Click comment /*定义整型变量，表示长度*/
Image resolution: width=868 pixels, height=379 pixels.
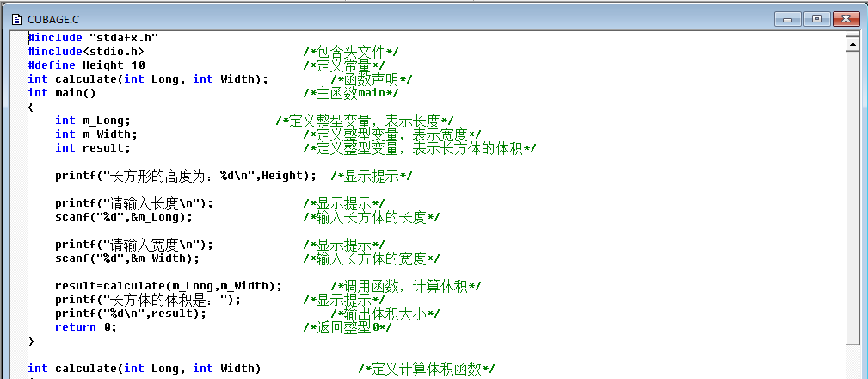coord(365,121)
